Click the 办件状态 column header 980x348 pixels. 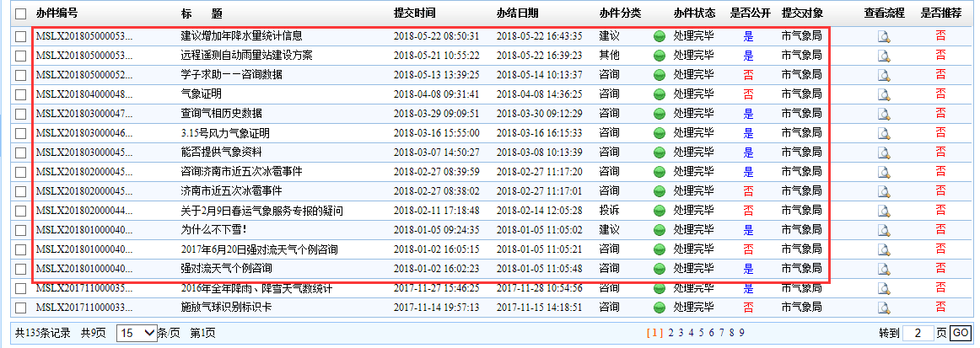pos(694,13)
